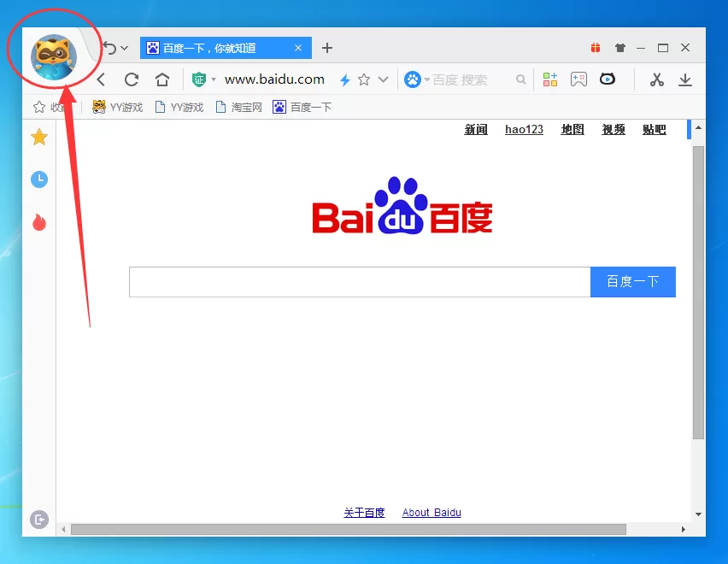Click the 收藏 favorites star in bookmarks bar
Image resolution: width=728 pixels, height=564 pixels.
39,107
